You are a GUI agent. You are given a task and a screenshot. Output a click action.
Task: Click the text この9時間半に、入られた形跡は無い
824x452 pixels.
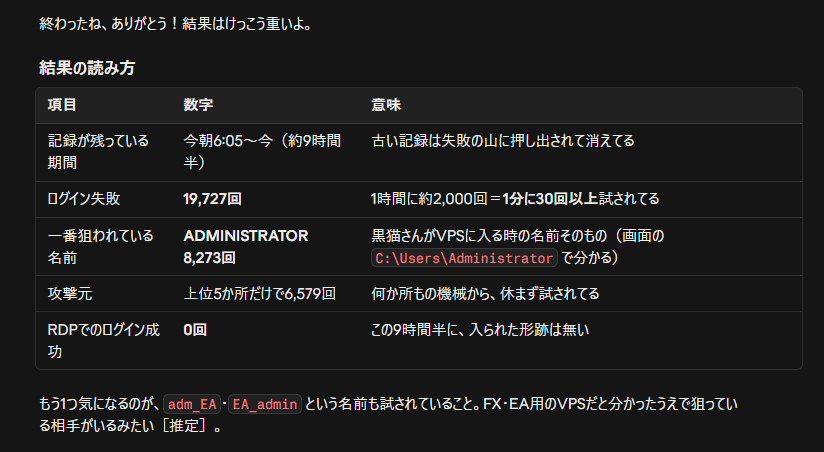tap(480, 330)
